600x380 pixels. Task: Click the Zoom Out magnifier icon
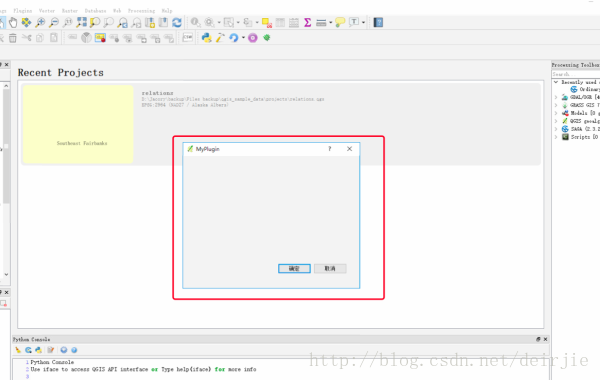coord(54,23)
